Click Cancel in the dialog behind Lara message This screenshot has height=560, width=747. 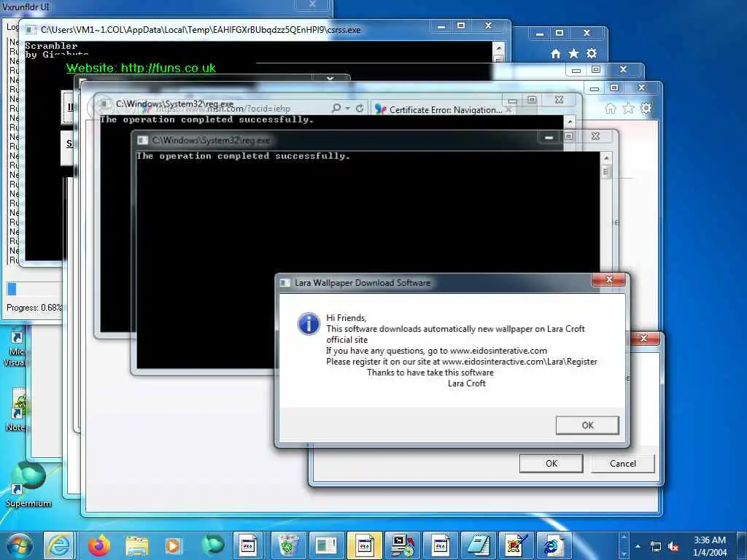pos(623,463)
